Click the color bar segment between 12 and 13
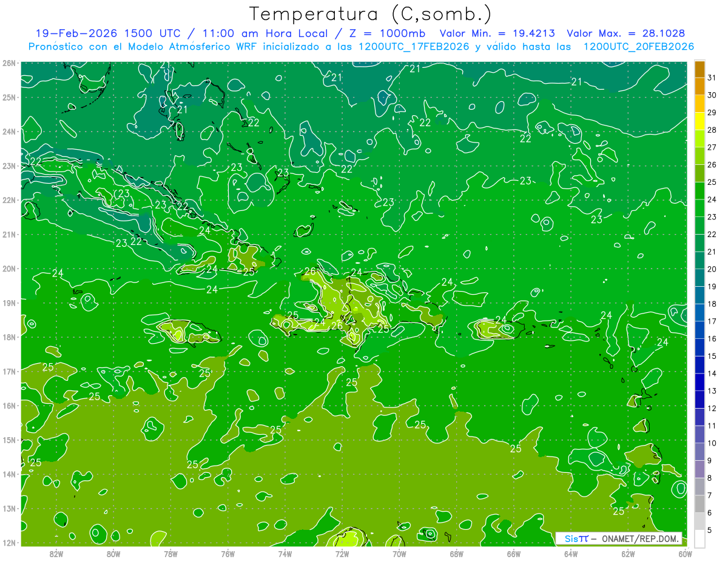The image size is (728, 562). pos(699,400)
